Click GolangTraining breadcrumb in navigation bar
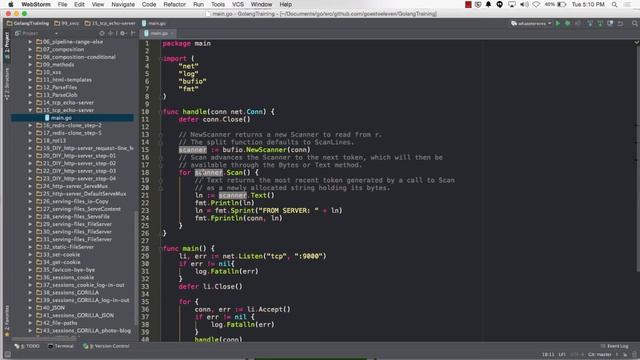 click(28, 23)
